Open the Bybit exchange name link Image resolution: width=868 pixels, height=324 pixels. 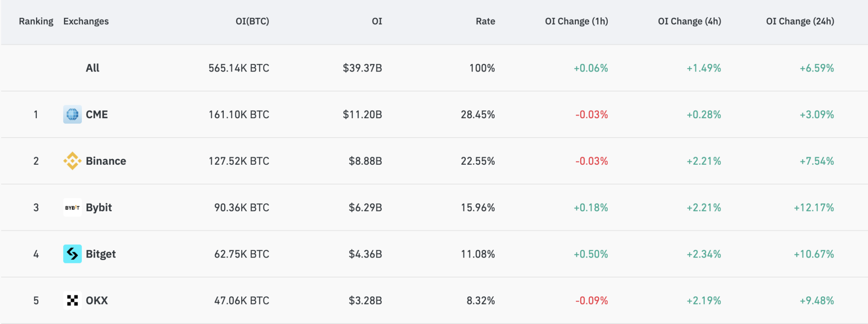(x=99, y=208)
